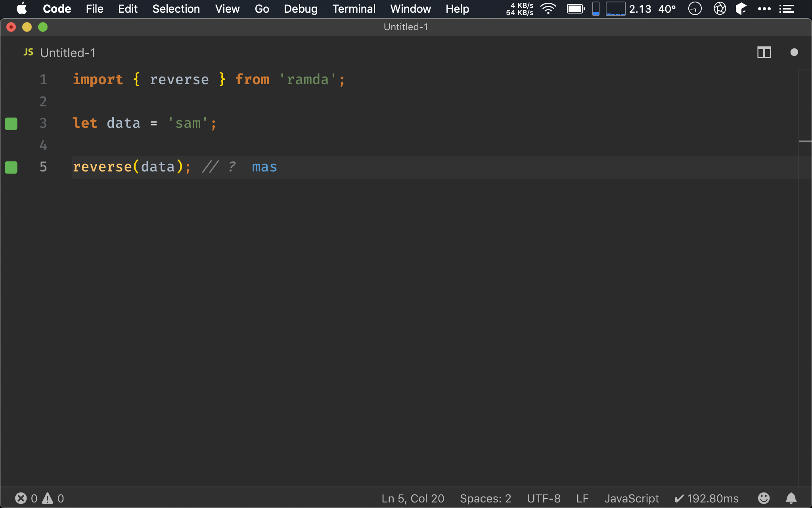This screenshot has height=508, width=812.
Task: Open the Selection menu
Action: pos(176,9)
